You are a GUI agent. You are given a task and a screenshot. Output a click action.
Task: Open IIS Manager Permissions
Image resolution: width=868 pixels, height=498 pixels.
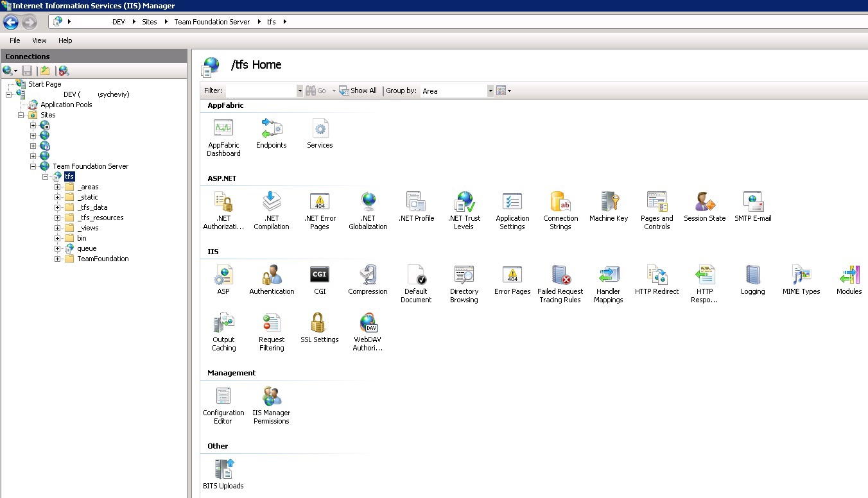(272, 405)
